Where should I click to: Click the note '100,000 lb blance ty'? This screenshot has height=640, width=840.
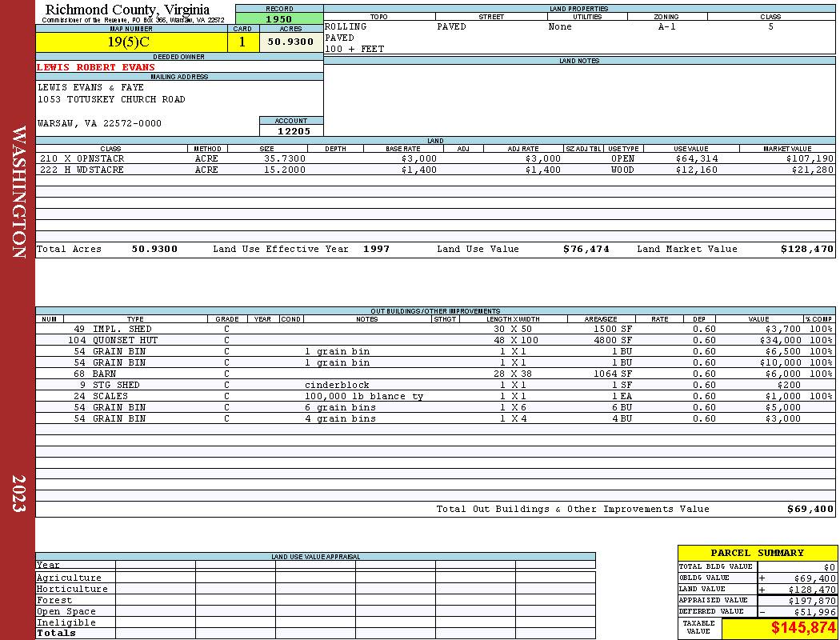coord(364,397)
